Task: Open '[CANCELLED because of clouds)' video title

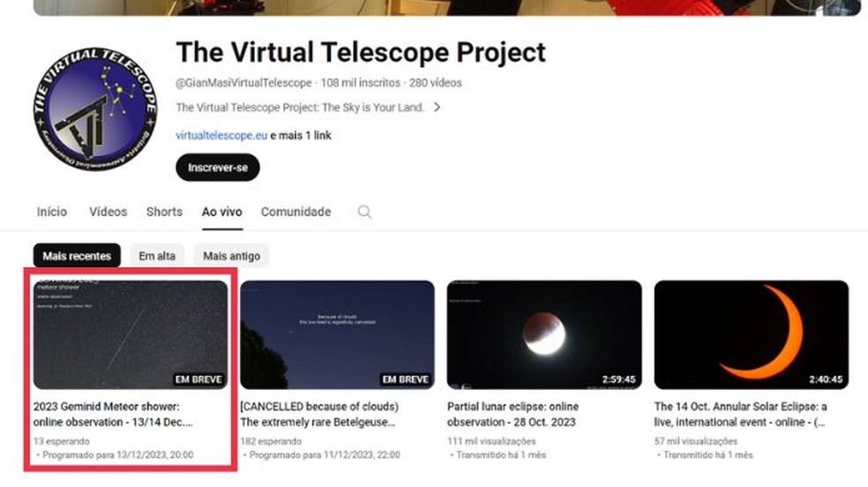Action: 319,415
